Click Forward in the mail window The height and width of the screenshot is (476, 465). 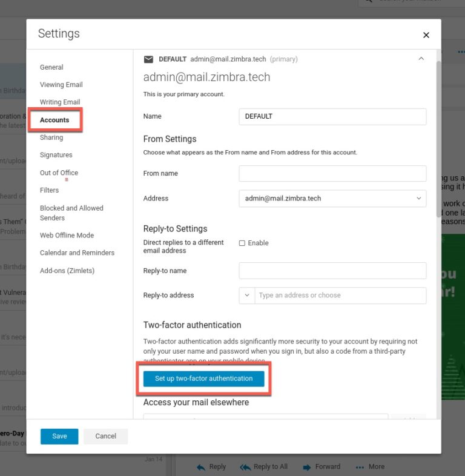tap(328, 466)
